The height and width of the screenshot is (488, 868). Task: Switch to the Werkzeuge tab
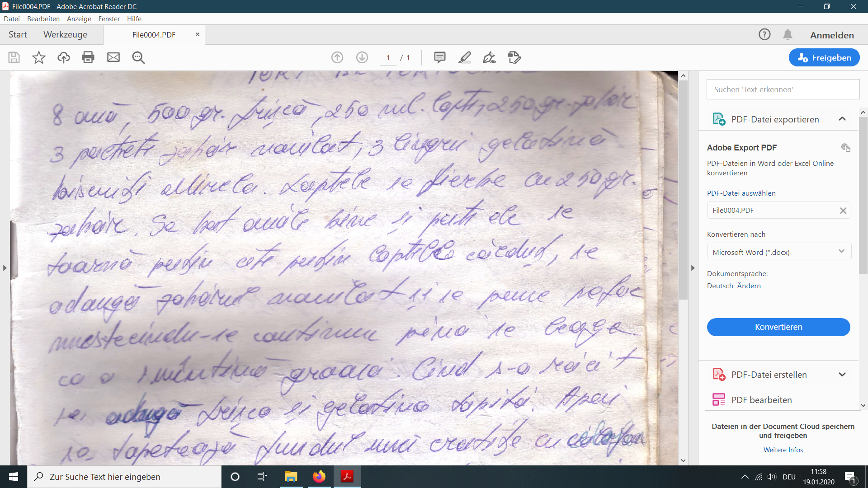click(x=66, y=35)
